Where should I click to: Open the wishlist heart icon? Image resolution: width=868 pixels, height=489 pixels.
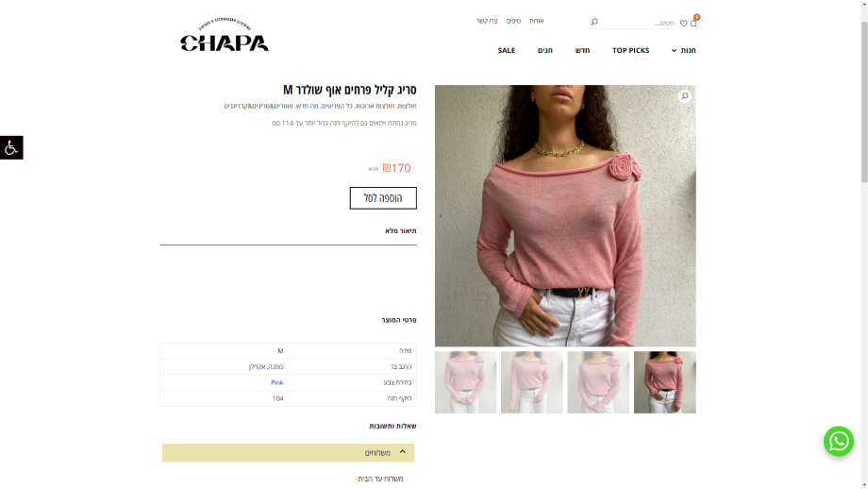(x=684, y=24)
